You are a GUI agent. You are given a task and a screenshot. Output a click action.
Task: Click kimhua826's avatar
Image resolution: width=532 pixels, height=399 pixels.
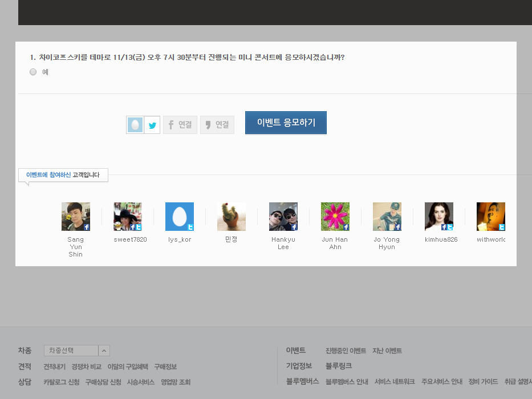[x=439, y=217]
